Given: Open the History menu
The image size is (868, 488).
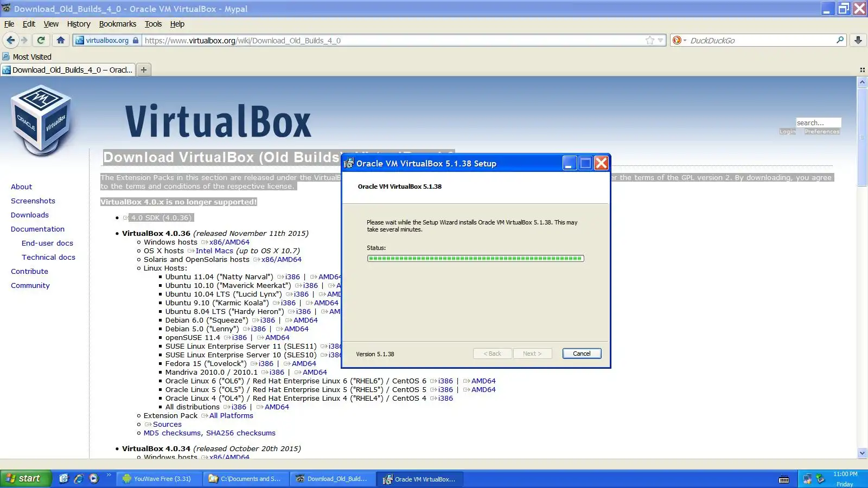Looking at the screenshot, I should point(79,24).
